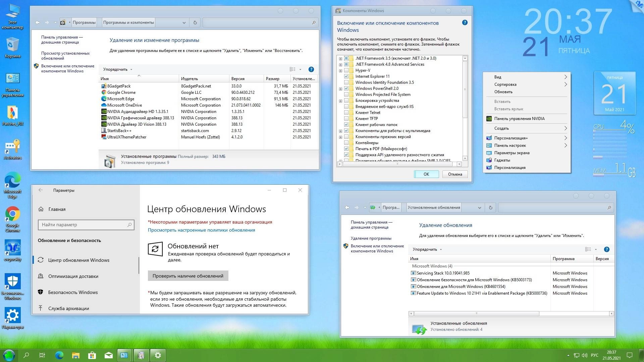Click vertical scrollbar in Компоненты Windows list

[465, 90]
